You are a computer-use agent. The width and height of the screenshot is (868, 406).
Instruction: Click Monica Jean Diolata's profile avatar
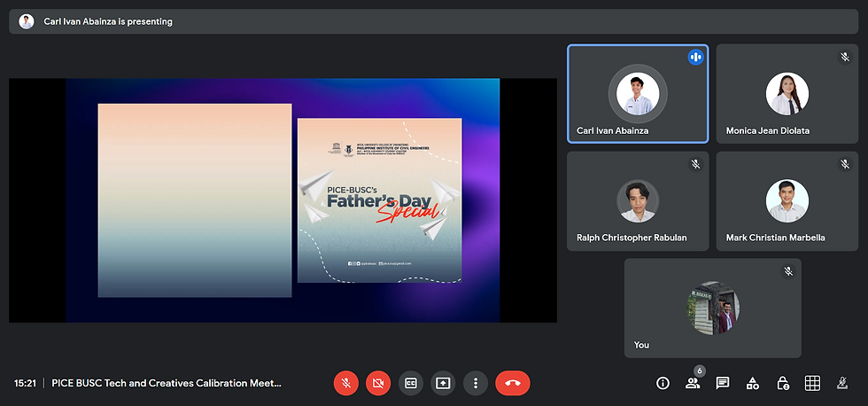(787, 94)
